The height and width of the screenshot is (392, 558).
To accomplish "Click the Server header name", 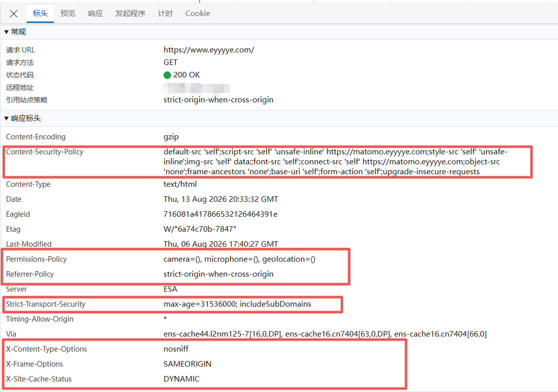I will pyautogui.click(x=16, y=289).
